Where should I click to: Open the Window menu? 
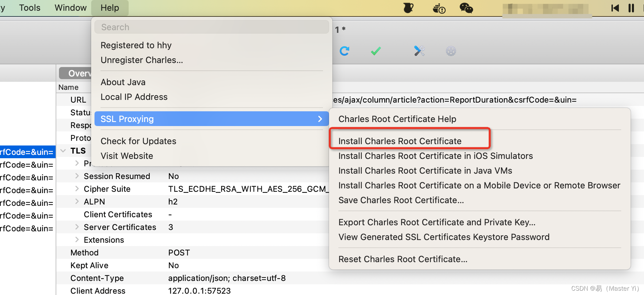click(71, 8)
